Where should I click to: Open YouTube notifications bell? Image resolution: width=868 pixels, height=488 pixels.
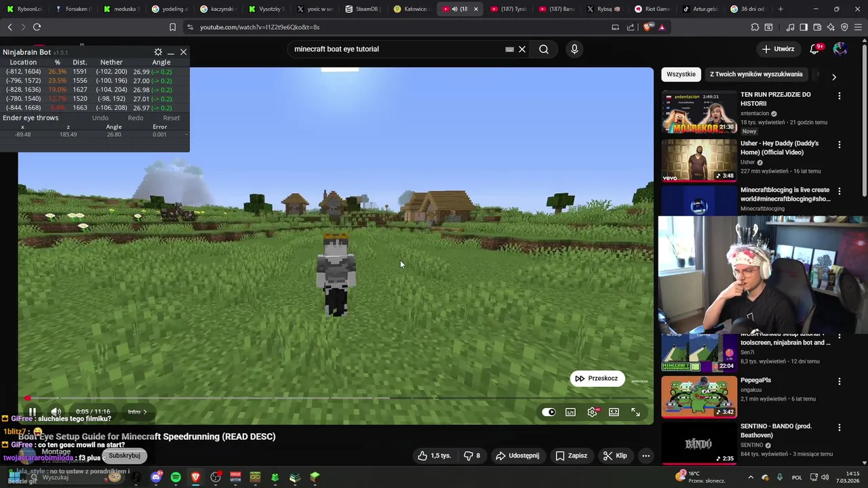tap(815, 49)
